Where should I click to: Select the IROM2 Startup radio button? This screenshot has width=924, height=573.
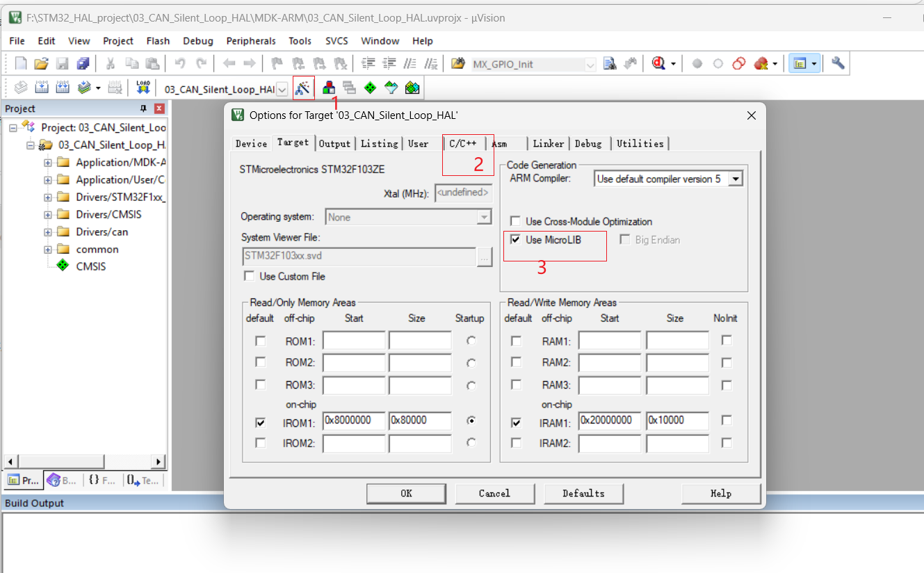(x=472, y=442)
